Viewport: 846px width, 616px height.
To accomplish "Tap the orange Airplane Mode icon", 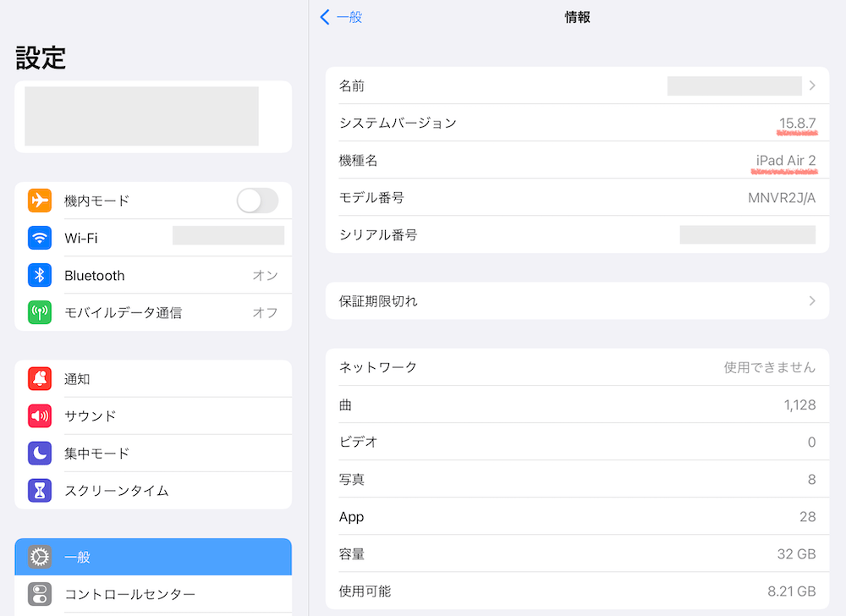I will [x=40, y=201].
